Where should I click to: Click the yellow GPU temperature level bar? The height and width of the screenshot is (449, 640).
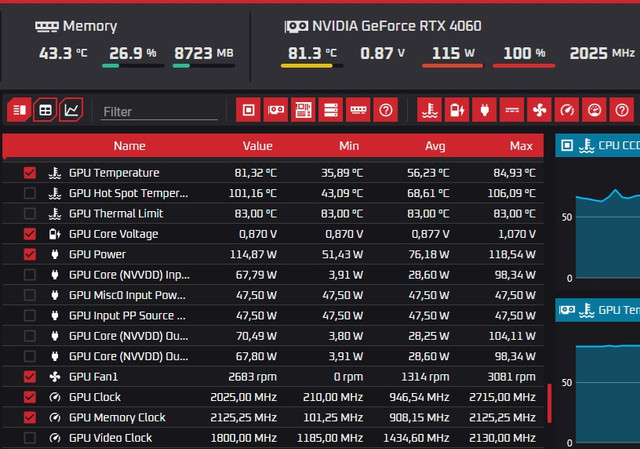312,66
